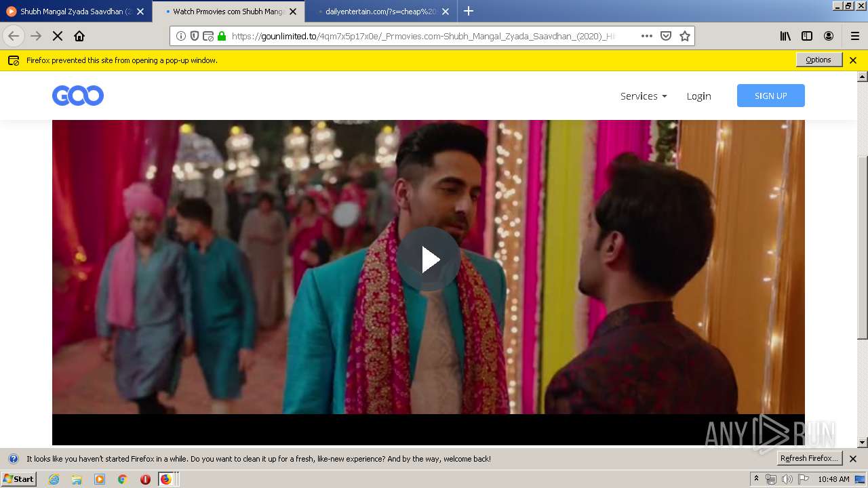Expand the Services dropdown menu
This screenshot has height=488, width=868.
[x=644, y=96]
